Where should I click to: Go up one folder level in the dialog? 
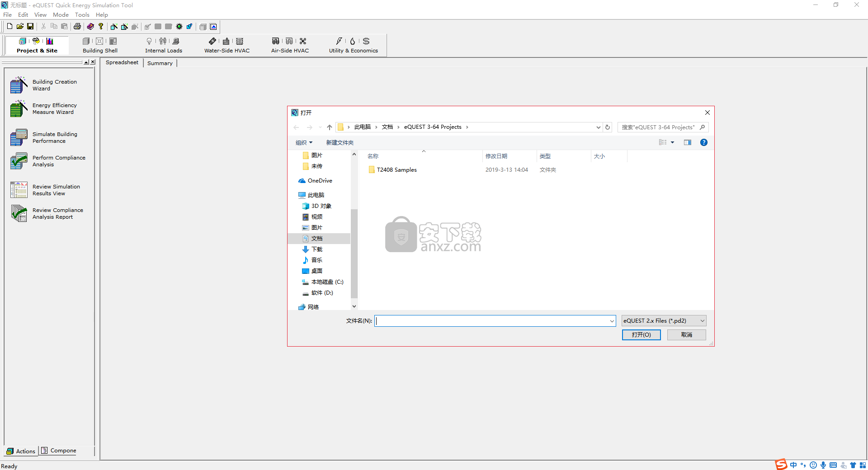pyautogui.click(x=330, y=127)
